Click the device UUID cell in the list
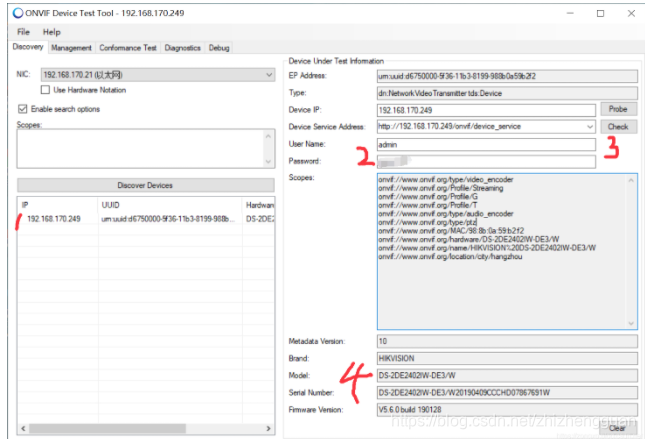Viewport: 645px width, 439px height. (169, 219)
